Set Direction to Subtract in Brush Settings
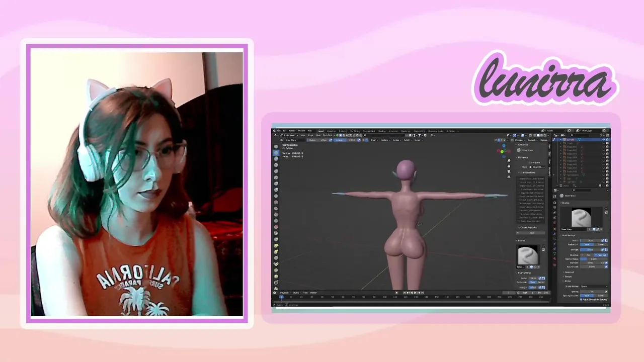 [601, 255]
